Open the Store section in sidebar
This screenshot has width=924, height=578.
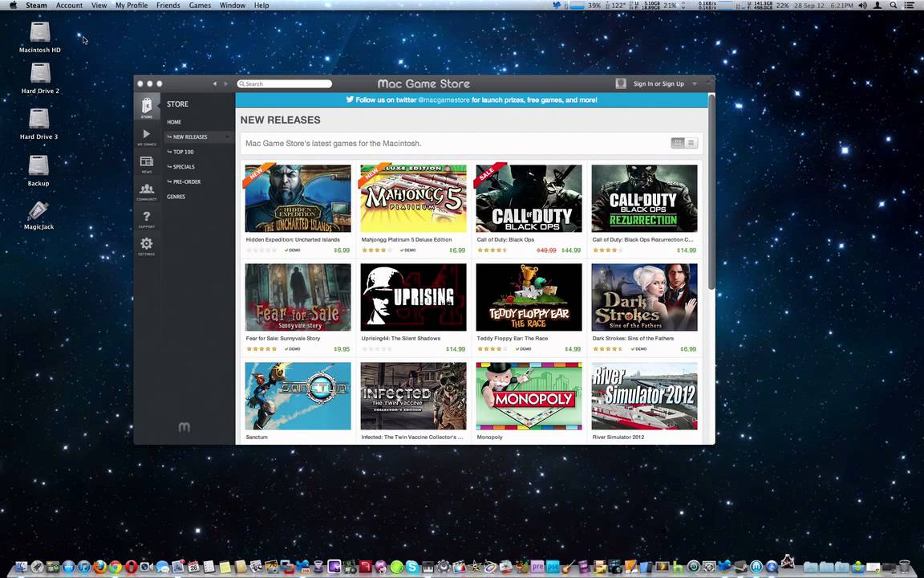tap(147, 108)
